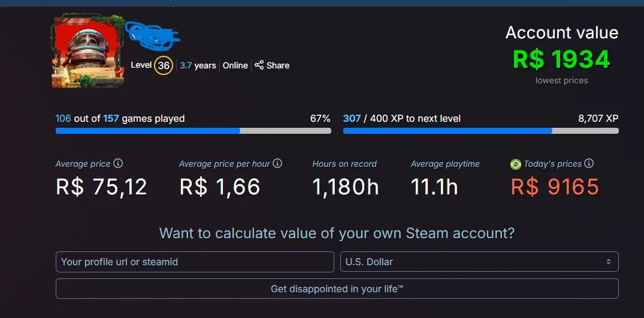Viewport: 644px width, 318px height.
Task: Click the profile avatar image
Action: [88, 50]
